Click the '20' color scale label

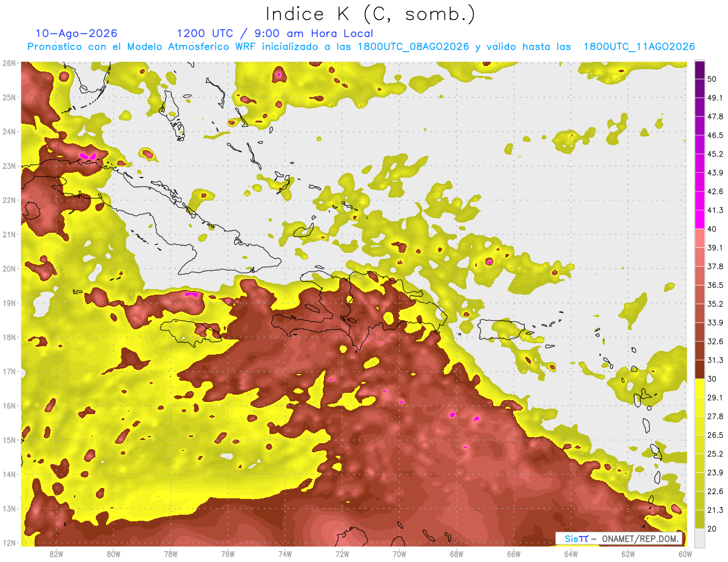point(712,528)
